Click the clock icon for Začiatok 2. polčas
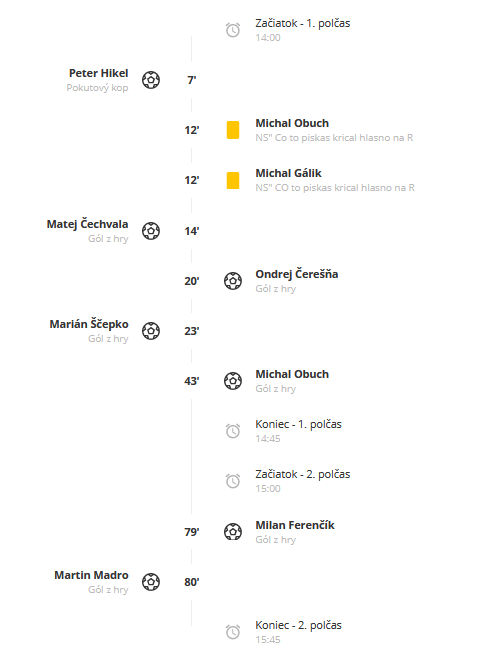487x659 pixels. (233, 481)
